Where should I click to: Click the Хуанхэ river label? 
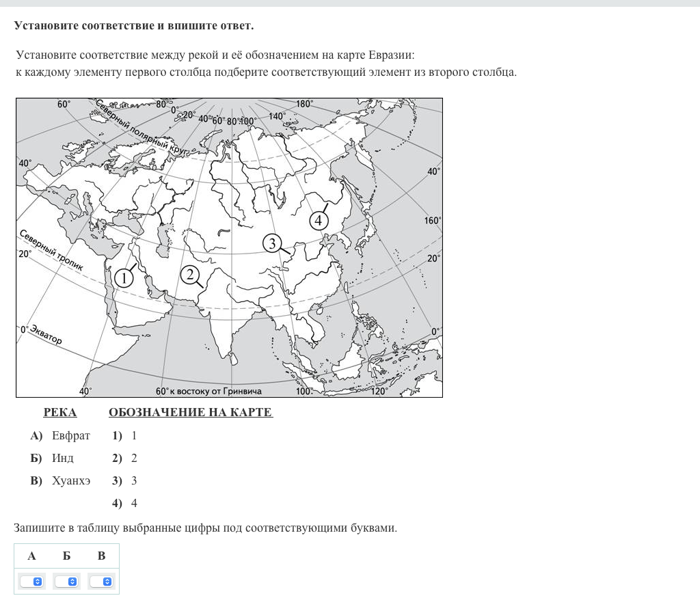click(70, 480)
